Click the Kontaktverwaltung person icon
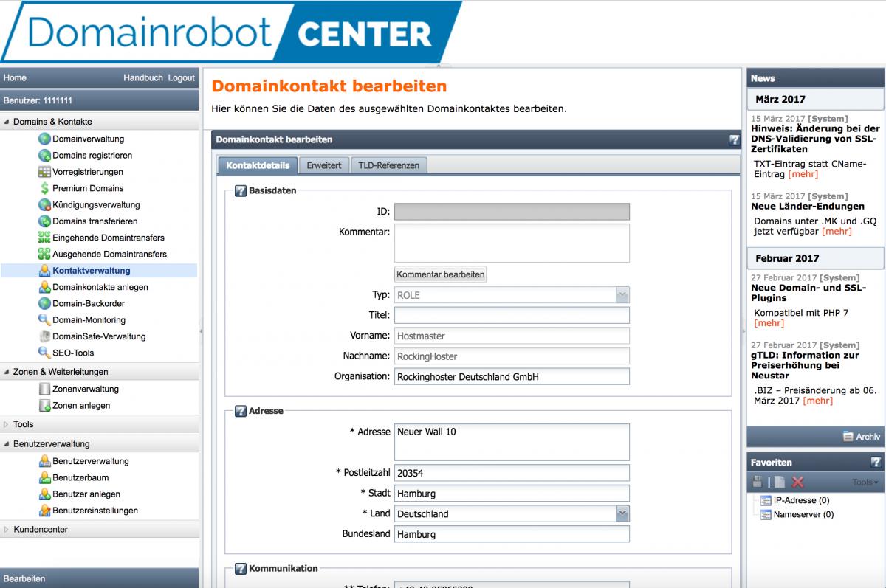 44,271
